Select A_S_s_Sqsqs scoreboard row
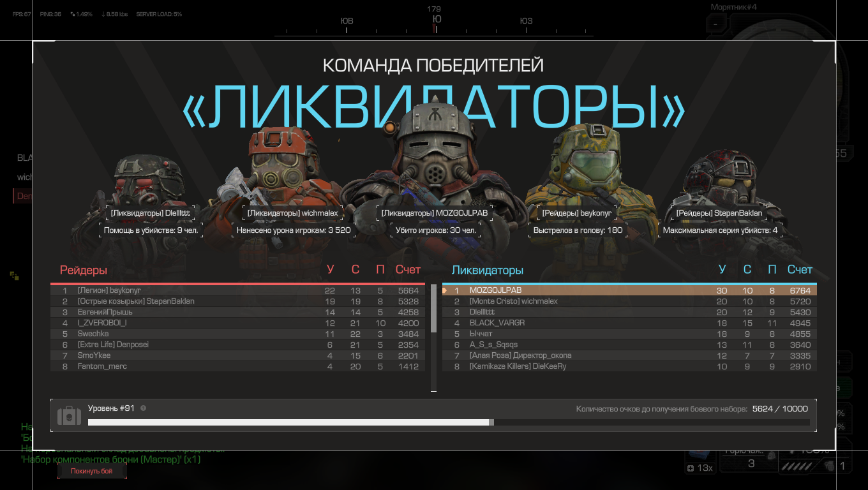 click(629, 345)
